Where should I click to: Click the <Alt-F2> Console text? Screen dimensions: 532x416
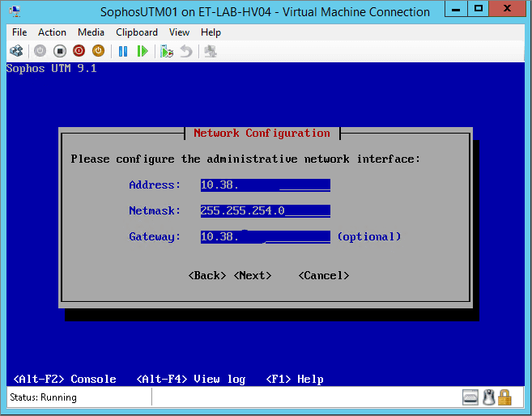click(x=65, y=379)
